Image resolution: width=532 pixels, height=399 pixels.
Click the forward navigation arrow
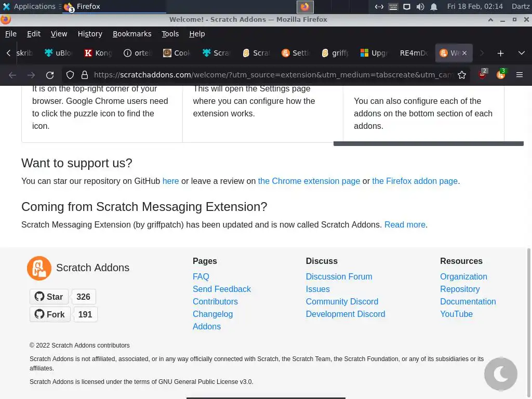pos(31,75)
